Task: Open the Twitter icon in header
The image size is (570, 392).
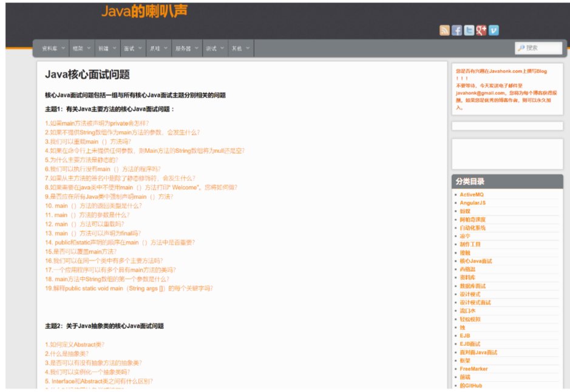Action: point(469,30)
